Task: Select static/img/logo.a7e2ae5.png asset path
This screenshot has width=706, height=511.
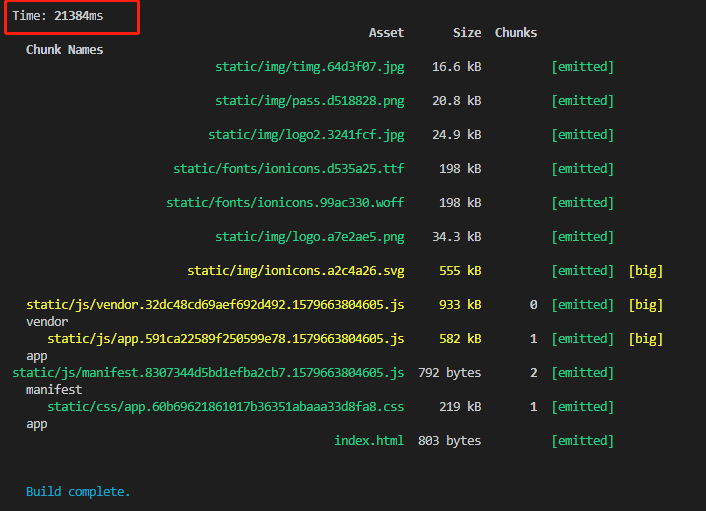Action: click(x=310, y=237)
